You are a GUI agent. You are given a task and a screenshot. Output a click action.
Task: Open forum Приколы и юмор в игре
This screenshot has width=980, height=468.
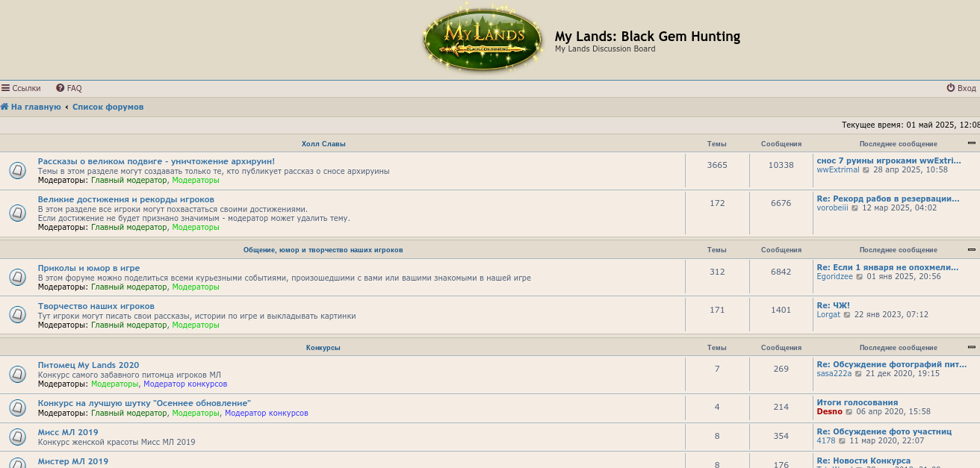(89, 268)
